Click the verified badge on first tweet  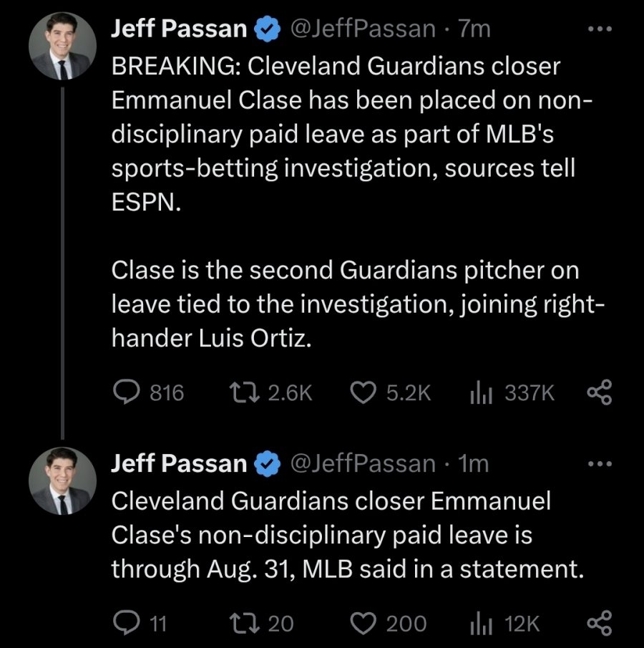(268, 30)
